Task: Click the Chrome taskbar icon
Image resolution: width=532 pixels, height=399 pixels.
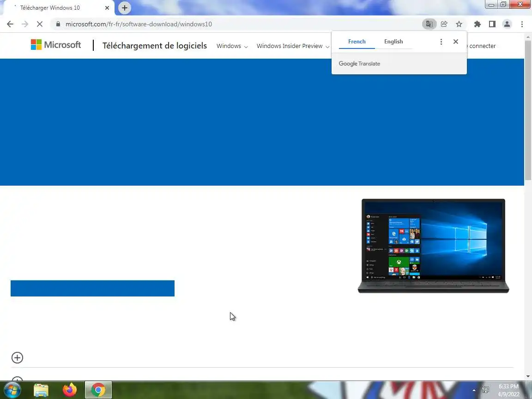Action: [98, 390]
